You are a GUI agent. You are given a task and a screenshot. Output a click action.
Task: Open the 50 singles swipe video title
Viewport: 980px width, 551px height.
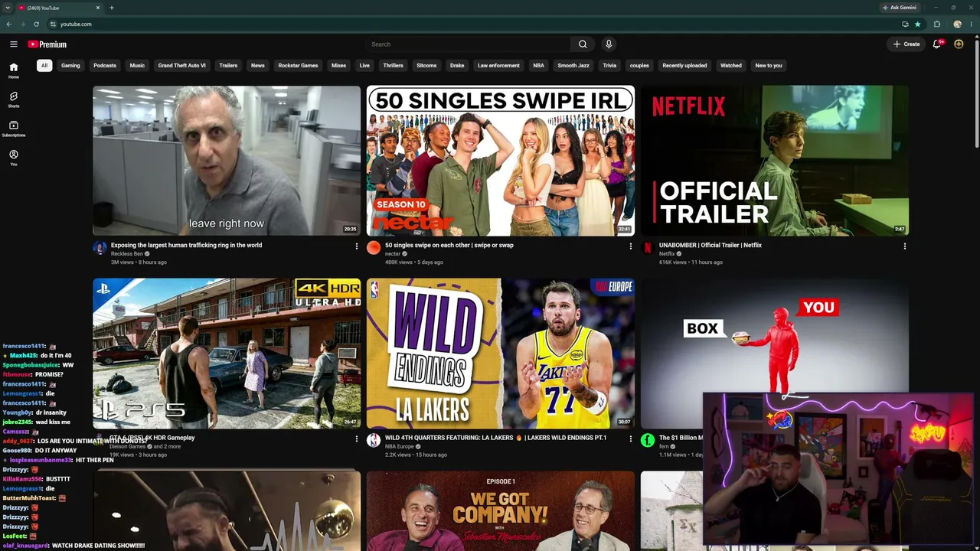449,246
